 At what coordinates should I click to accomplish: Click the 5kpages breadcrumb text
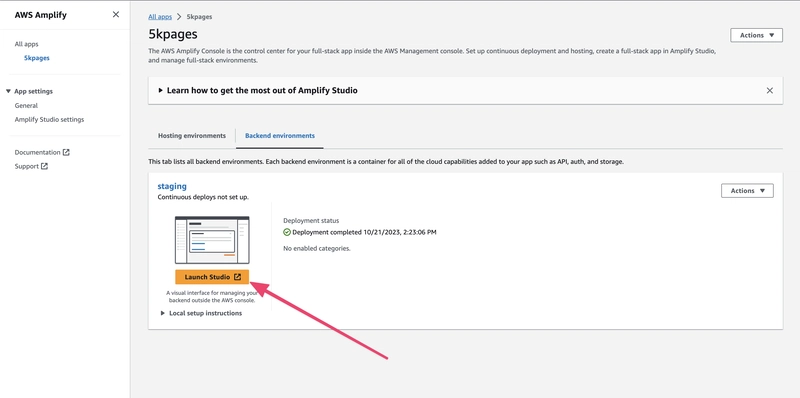(x=199, y=17)
